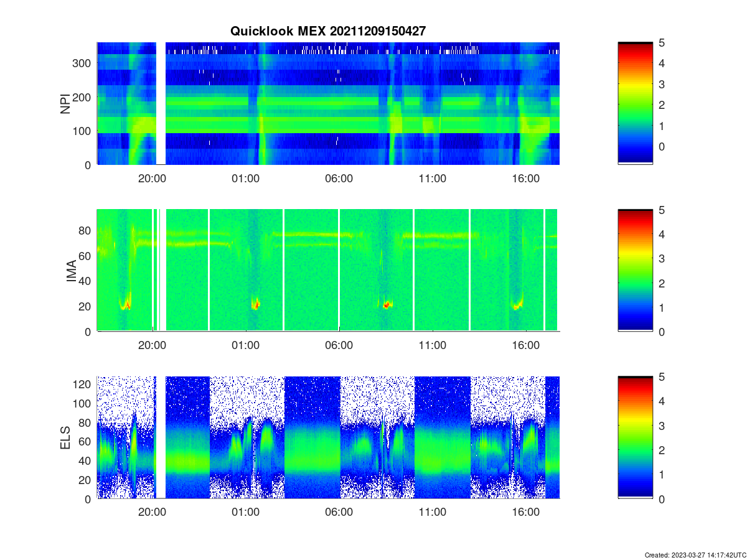Click the 2 label on IMA colorbar
747x560 pixels.
click(x=660, y=283)
